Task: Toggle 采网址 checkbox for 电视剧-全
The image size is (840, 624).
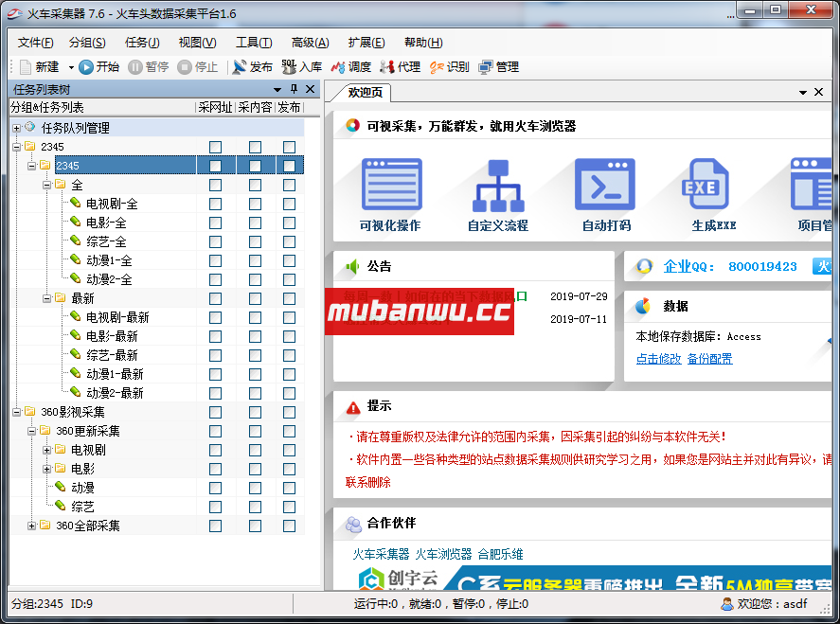Action: [x=215, y=205]
